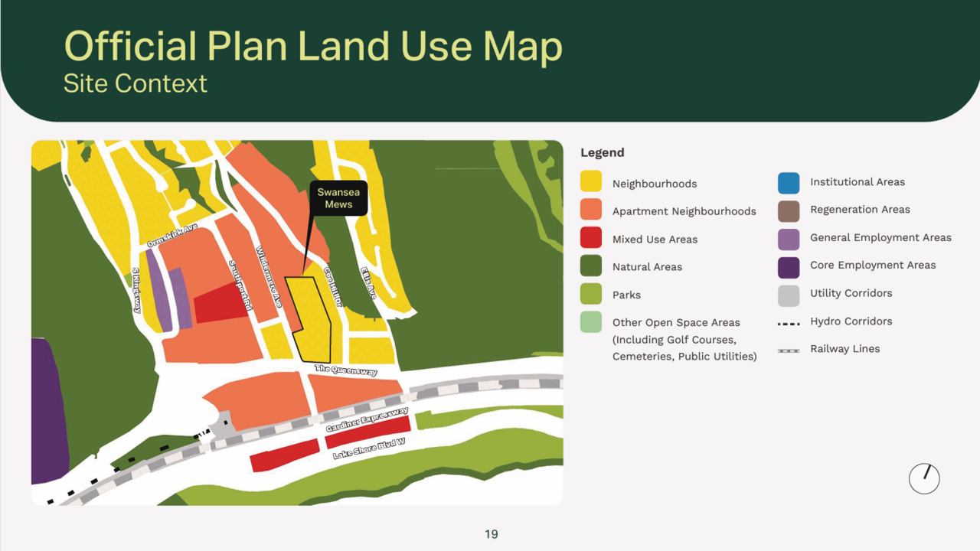980x551 pixels.
Task: Click the Hydro Corridors dashed line symbol
Action: click(x=789, y=322)
